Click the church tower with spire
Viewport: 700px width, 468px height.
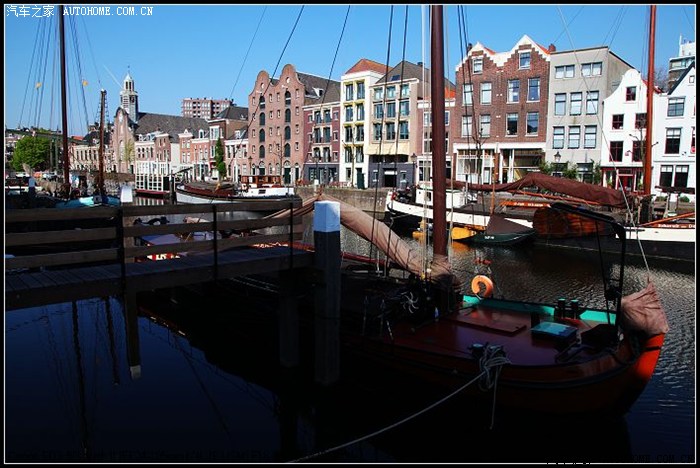click(x=129, y=97)
